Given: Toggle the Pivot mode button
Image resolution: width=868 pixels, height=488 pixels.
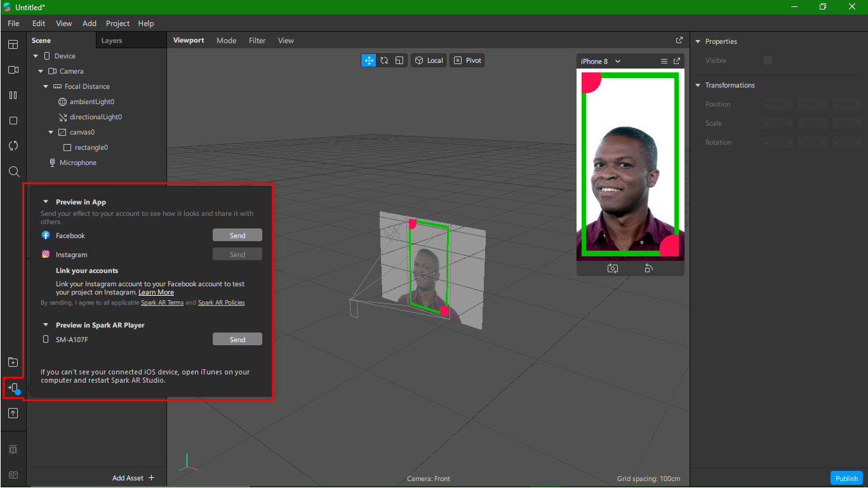Looking at the screenshot, I should (x=467, y=60).
